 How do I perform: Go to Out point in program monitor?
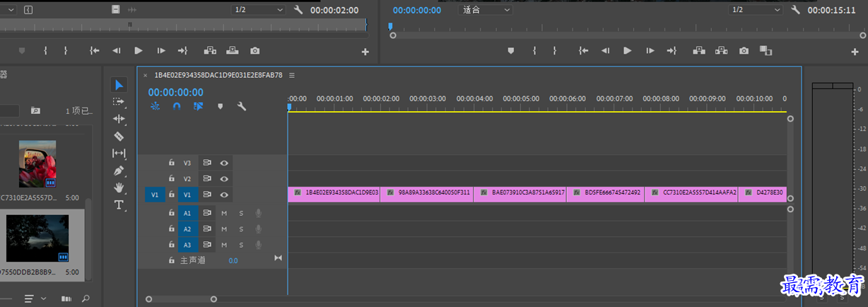tap(671, 50)
